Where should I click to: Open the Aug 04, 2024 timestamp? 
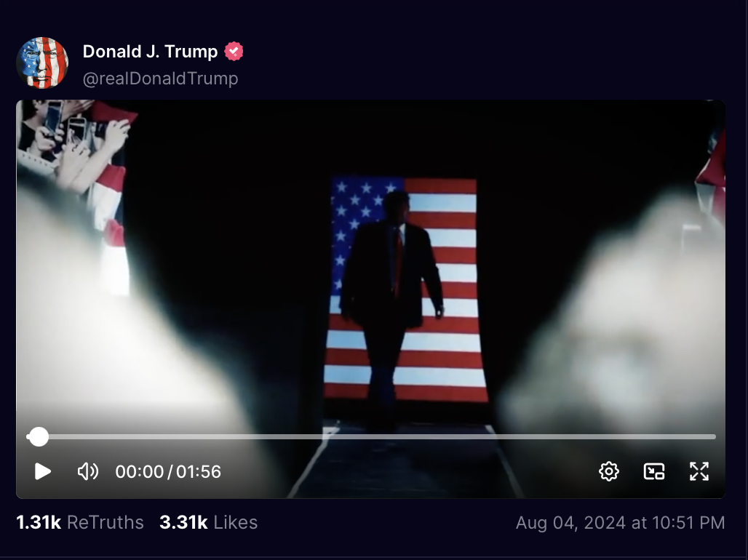point(620,522)
